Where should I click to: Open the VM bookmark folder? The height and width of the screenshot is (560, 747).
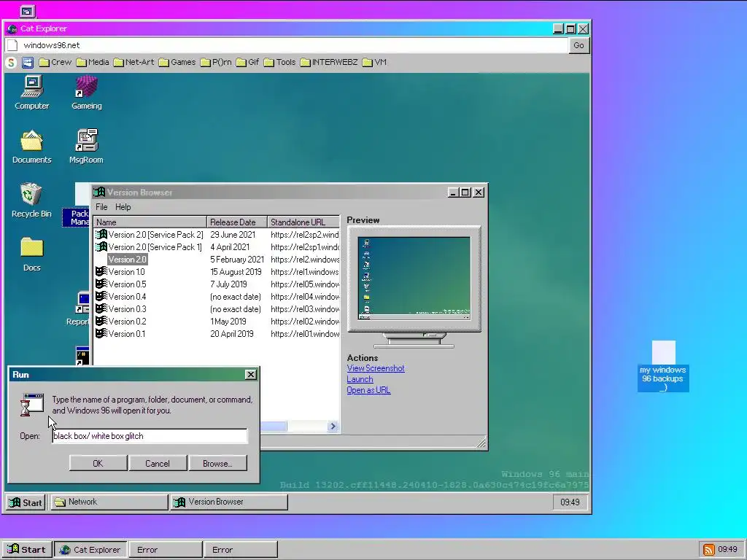click(x=374, y=63)
